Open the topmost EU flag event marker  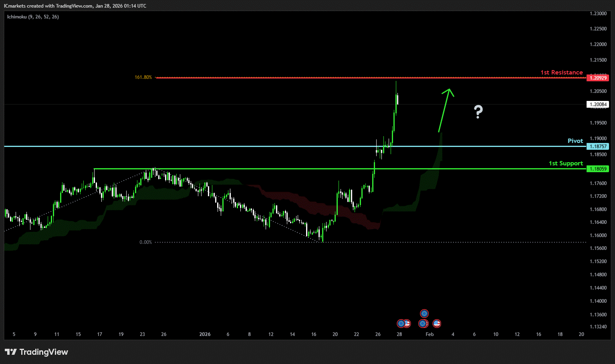[x=424, y=313]
